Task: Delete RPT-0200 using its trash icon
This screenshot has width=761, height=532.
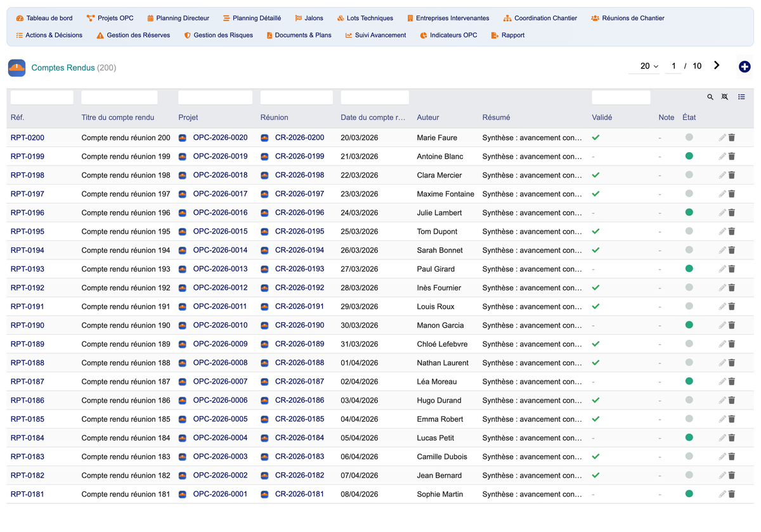Action: (731, 138)
